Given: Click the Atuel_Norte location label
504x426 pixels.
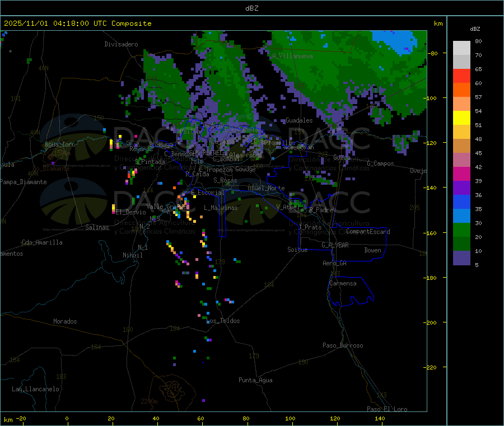Looking at the screenshot, I should 266,188.
